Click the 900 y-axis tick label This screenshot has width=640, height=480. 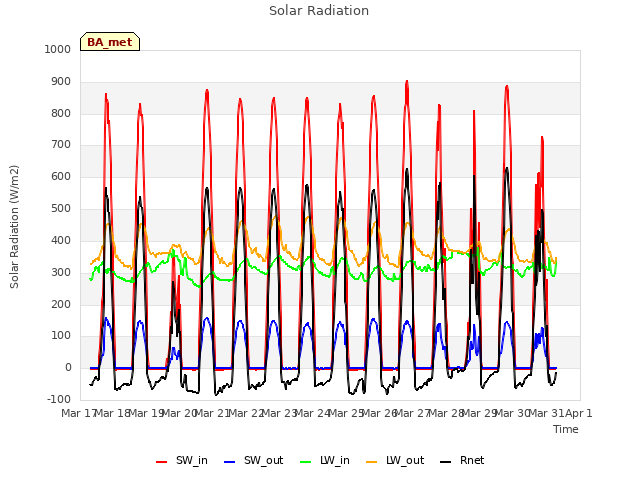[61, 82]
